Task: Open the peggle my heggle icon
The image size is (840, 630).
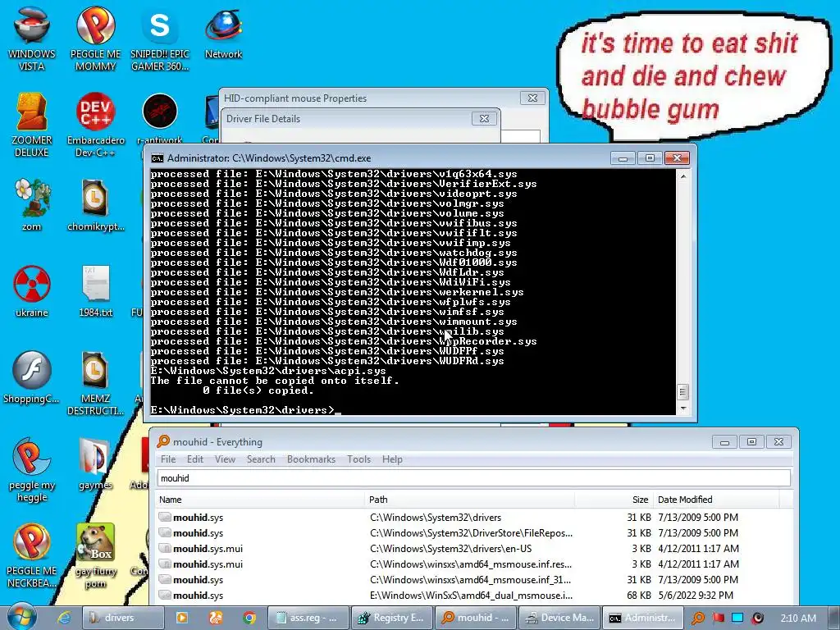Action: [32, 469]
